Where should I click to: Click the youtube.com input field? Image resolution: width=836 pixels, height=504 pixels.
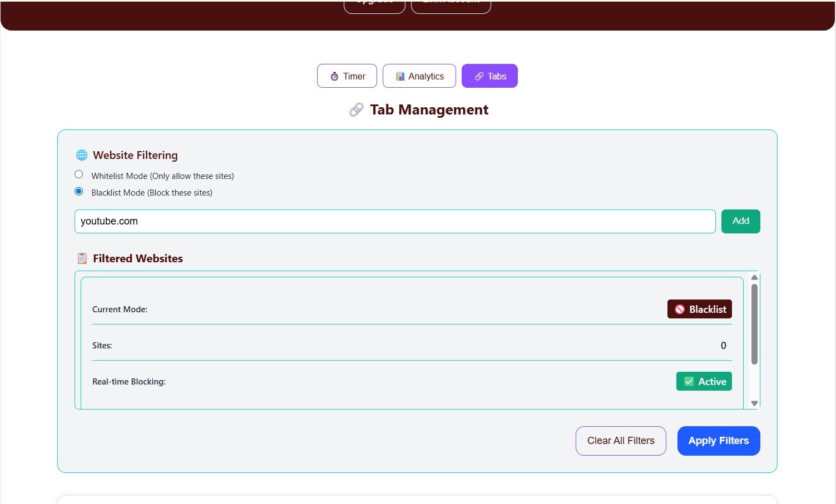coord(395,221)
